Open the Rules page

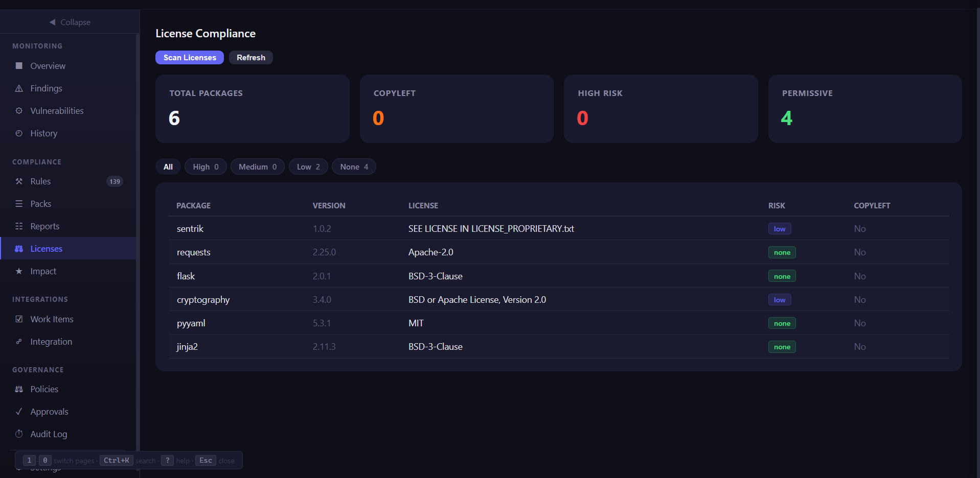click(68, 181)
